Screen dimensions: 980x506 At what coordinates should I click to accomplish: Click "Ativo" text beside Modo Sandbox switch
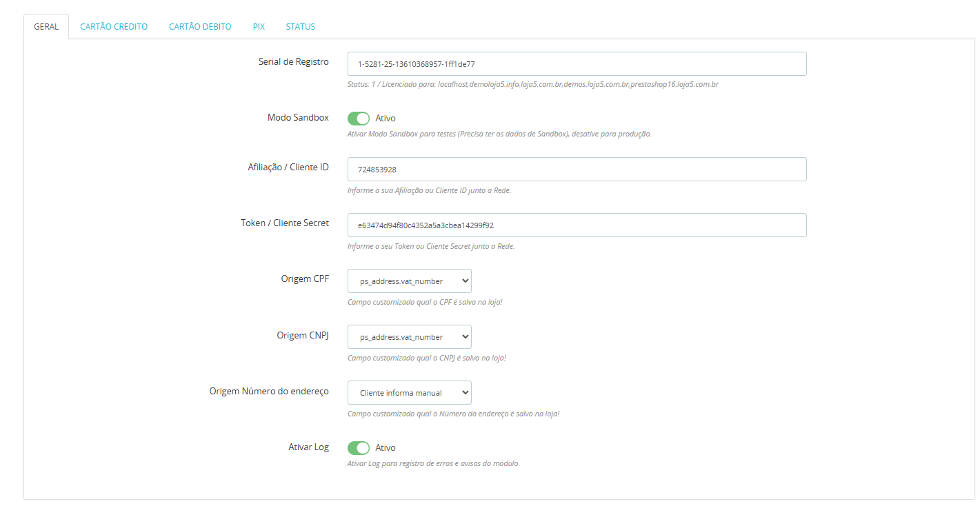(x=386, y=119)
